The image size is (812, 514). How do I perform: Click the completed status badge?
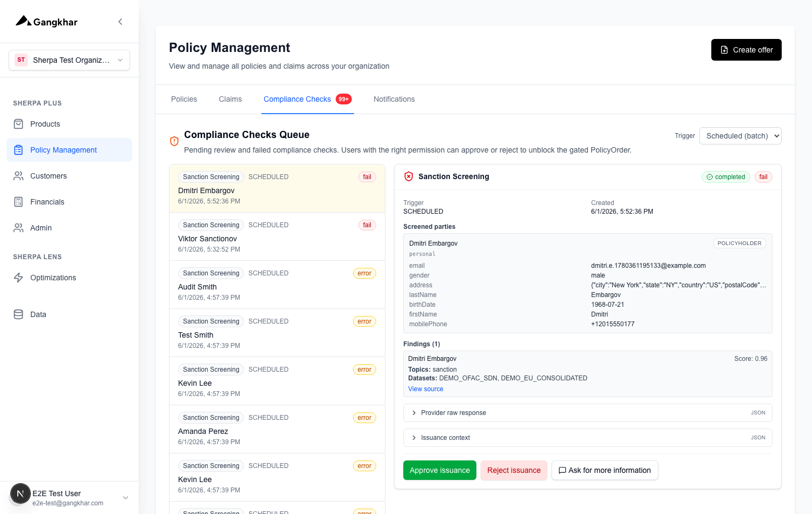725,177
